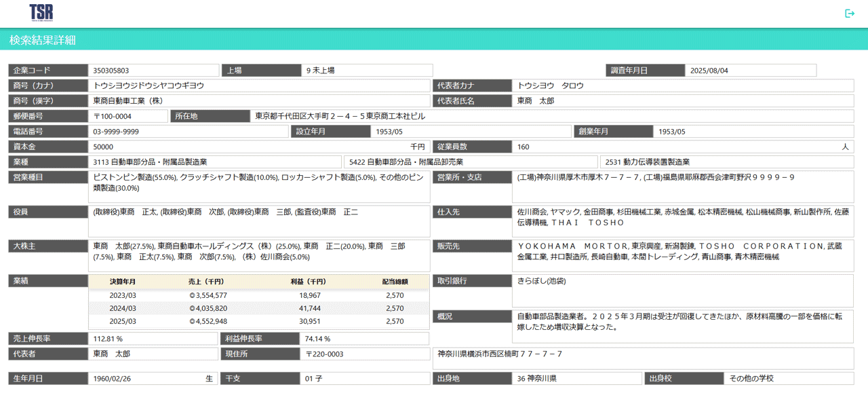Click the 配当総額 column header
The width and height of the screenshot is (868, 395).
click(x=395, y=282)
